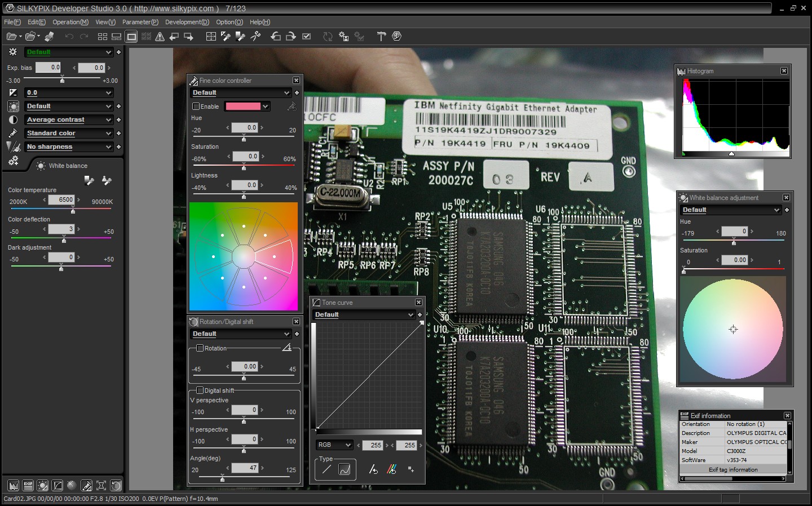The height and width of the screenshot is (506, 812).
Task: Open rotation bottom icon
Action: click(x=116, y=486)
